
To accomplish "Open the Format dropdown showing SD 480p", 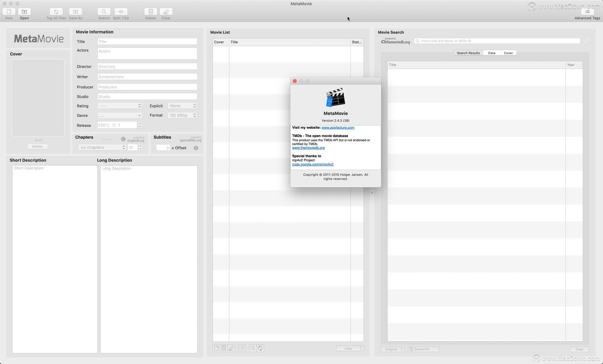I will click(182, 115).
